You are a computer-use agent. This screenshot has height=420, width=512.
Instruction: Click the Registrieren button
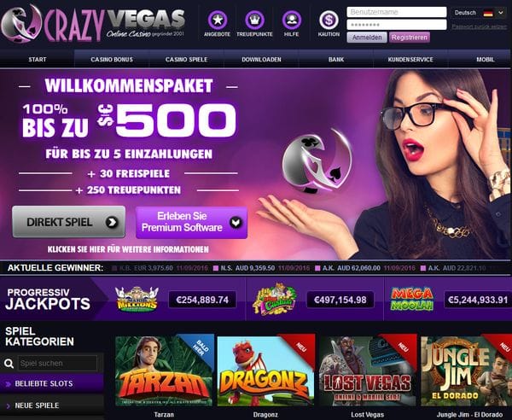(410, 38)
